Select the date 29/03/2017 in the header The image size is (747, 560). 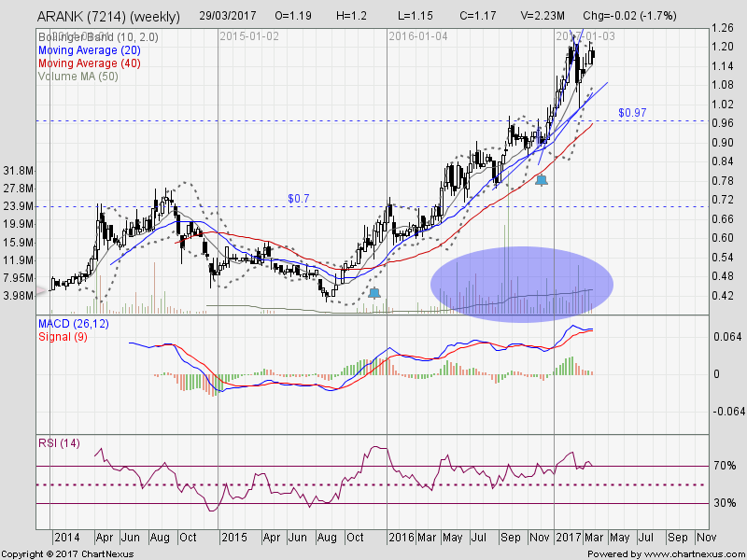(x=230, y=16)
